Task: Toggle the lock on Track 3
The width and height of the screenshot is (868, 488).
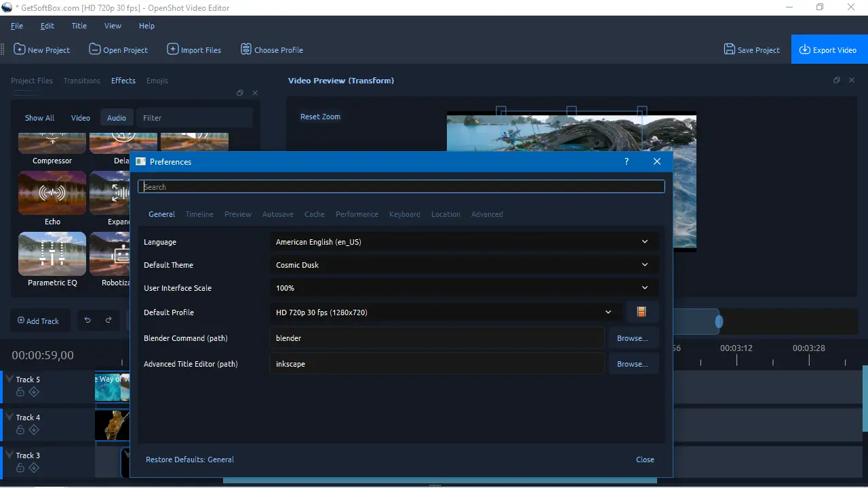Action: pos(20,468)
